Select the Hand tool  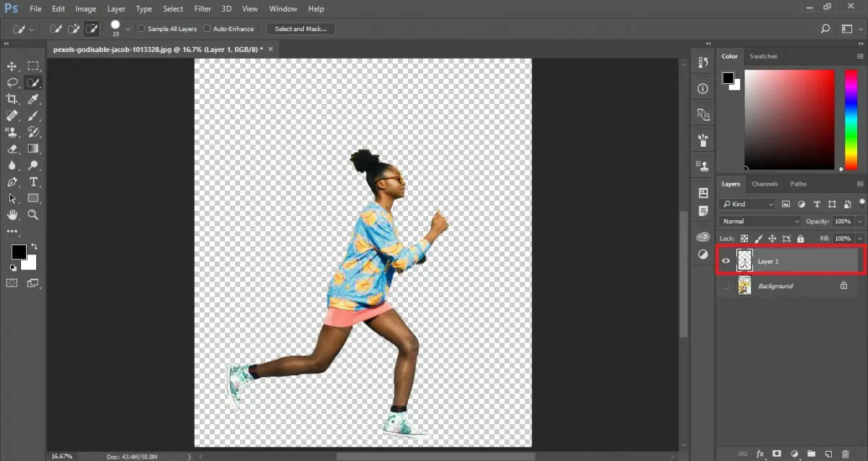pyautogui.click(x=12, y=215)
